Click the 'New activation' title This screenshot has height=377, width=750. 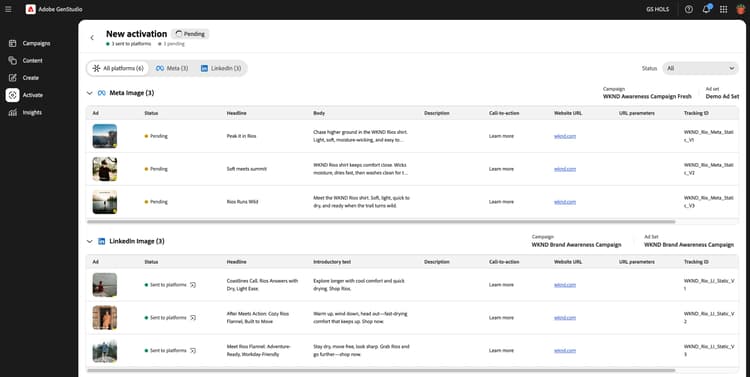click(136, 33)
